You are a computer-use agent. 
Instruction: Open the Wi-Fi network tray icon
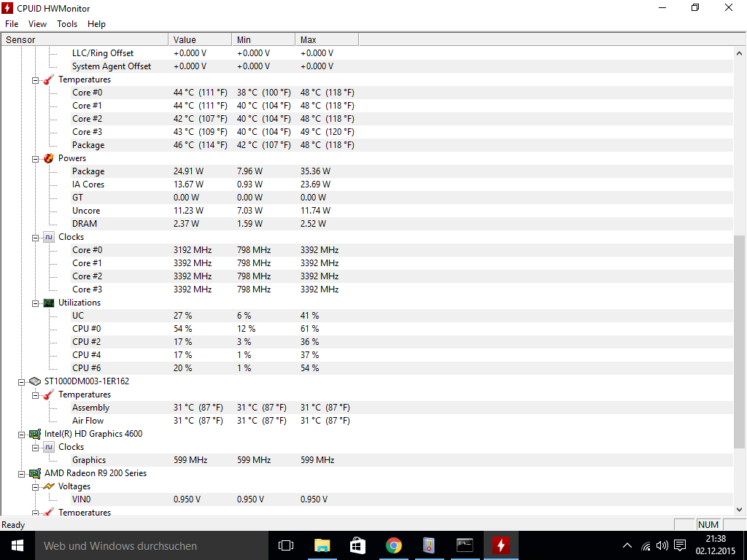pos(646,545)
